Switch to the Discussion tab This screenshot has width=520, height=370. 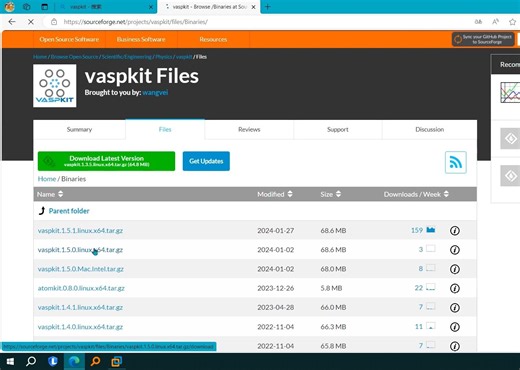[429, 129]
